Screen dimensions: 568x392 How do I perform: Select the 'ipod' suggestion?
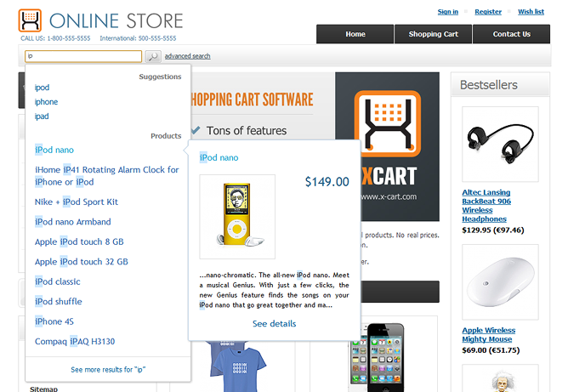(42, 88)
